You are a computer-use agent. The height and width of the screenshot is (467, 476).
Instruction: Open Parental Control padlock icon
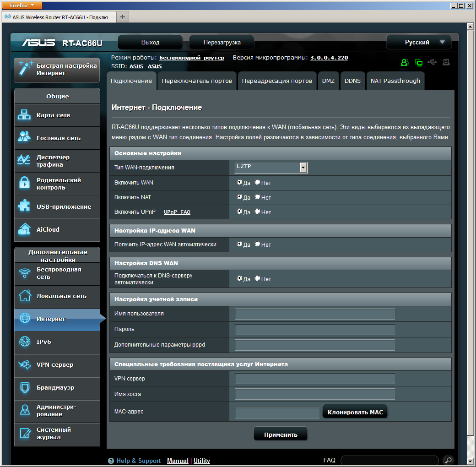pyautogui.click(x=24, y=184)
